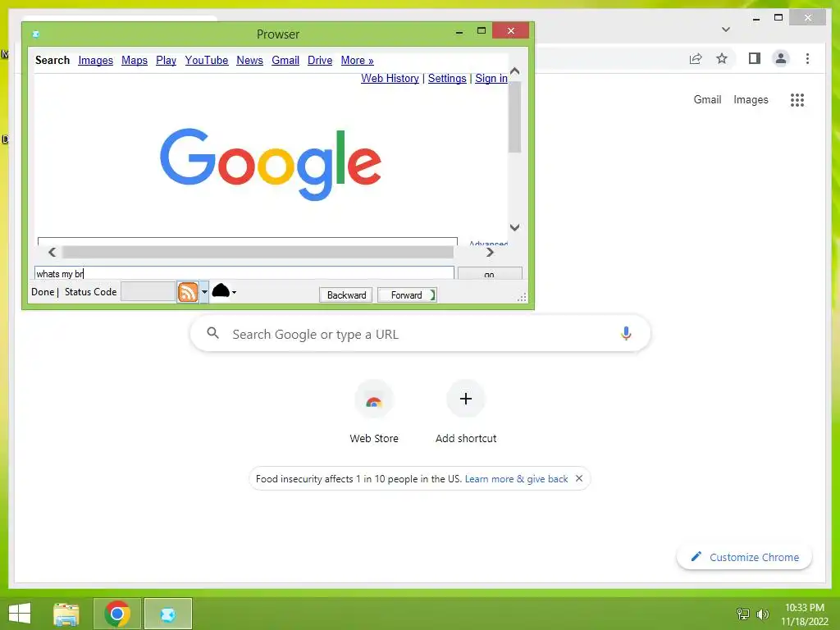
Task: Open File Explorer from taskbar
Action: pos(66,614)
